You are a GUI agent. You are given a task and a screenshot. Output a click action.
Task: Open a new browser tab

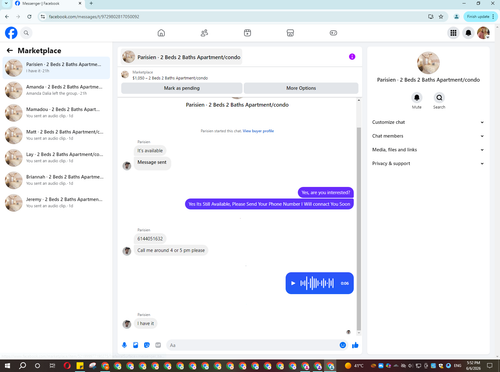[x=91, y=3]
